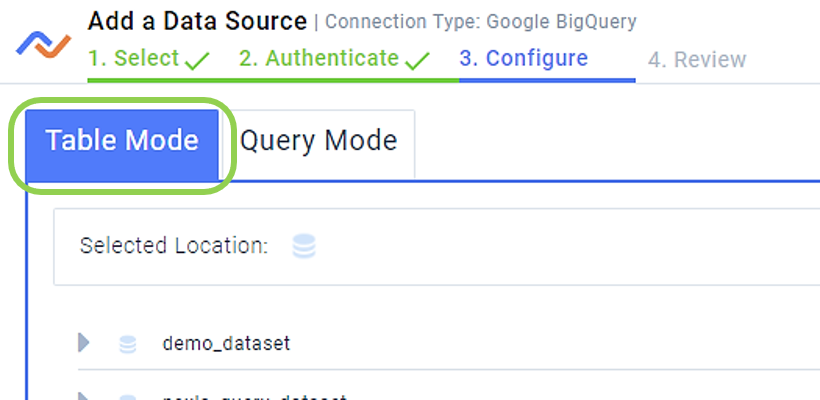Click the green checkmark after Select step

[197, 61]
